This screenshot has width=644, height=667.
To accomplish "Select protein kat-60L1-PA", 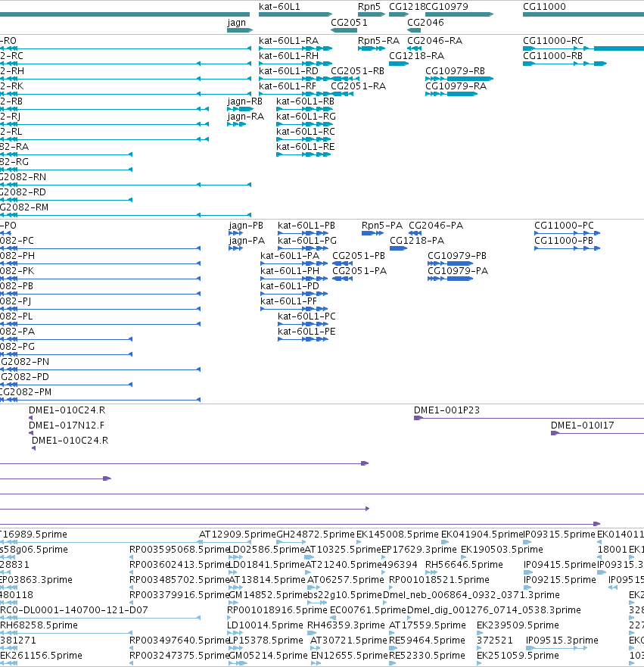I will pyautogui.click(x=290, y=255).
